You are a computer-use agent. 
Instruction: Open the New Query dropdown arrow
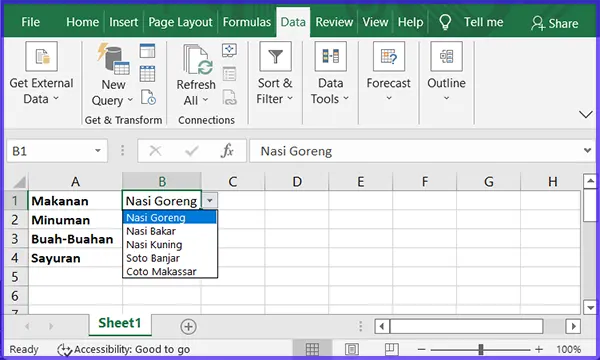point(130,100)
